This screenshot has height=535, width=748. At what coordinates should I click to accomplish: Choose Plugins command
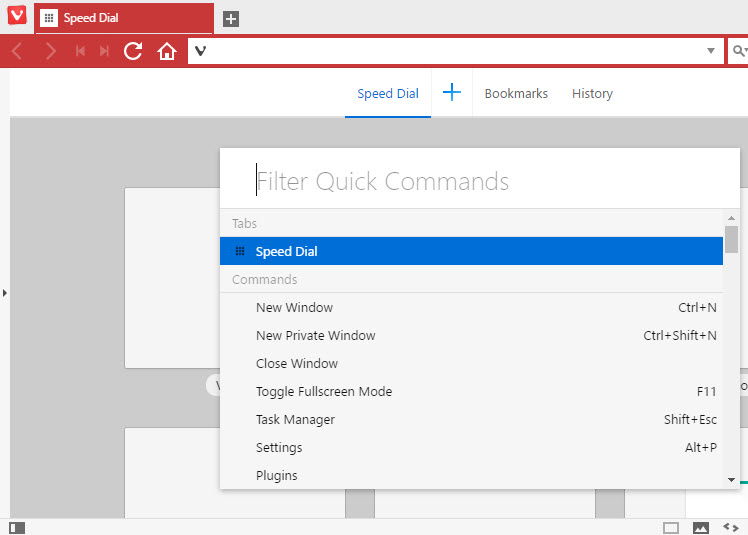click(x=471, y=475)
